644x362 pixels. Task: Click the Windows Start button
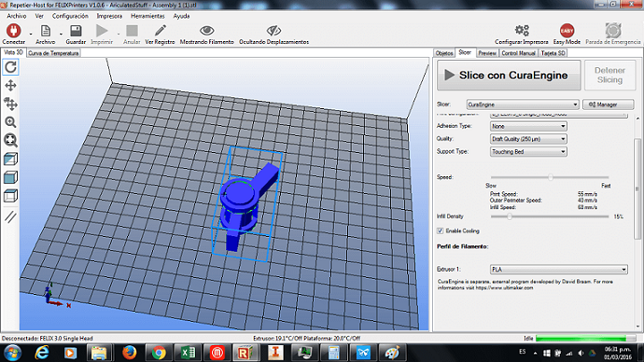tap(13, 353)
